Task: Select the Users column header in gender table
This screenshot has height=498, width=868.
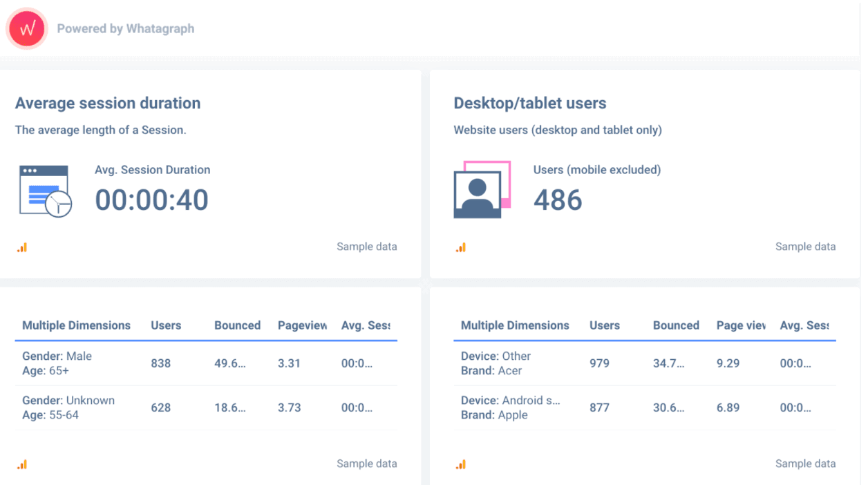Action: (x=164, y=325)
